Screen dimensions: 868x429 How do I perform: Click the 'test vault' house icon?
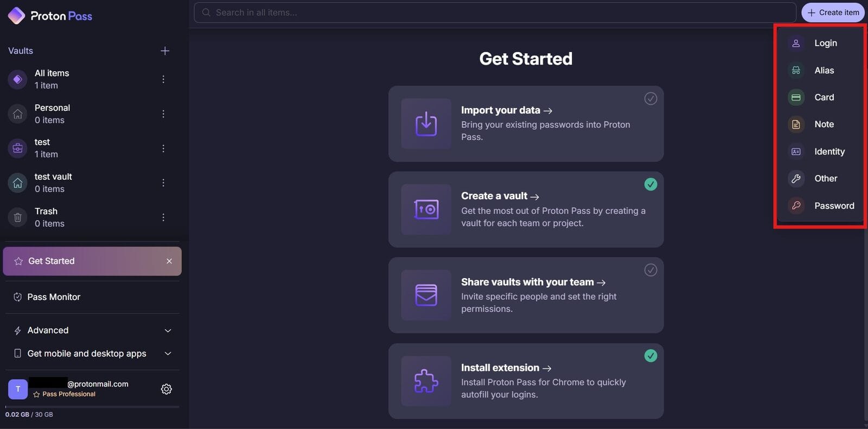(x=17, y=183)
